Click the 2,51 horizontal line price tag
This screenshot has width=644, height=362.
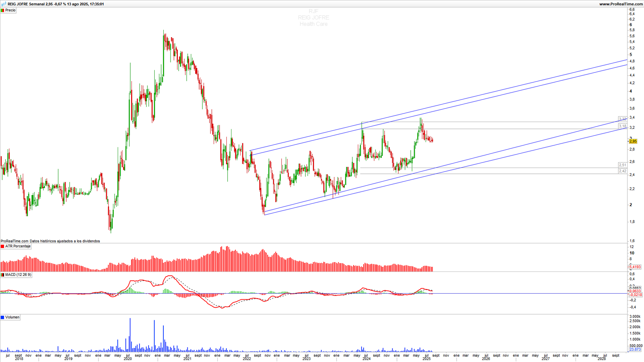[x=623, y=165]
